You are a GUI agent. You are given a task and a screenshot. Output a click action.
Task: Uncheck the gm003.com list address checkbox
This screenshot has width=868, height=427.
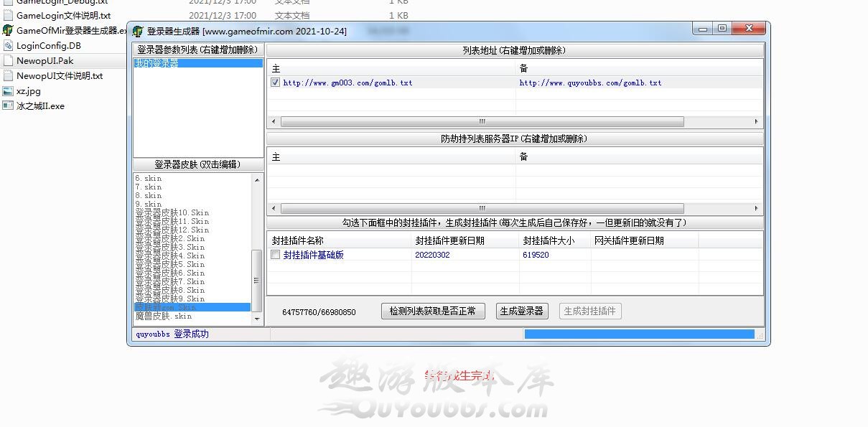(276, 83)
